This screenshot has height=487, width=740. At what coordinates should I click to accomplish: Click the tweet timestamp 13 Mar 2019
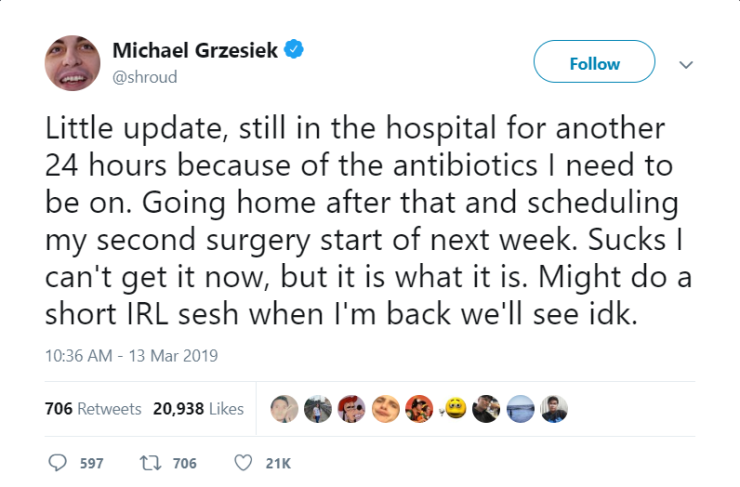132,355
